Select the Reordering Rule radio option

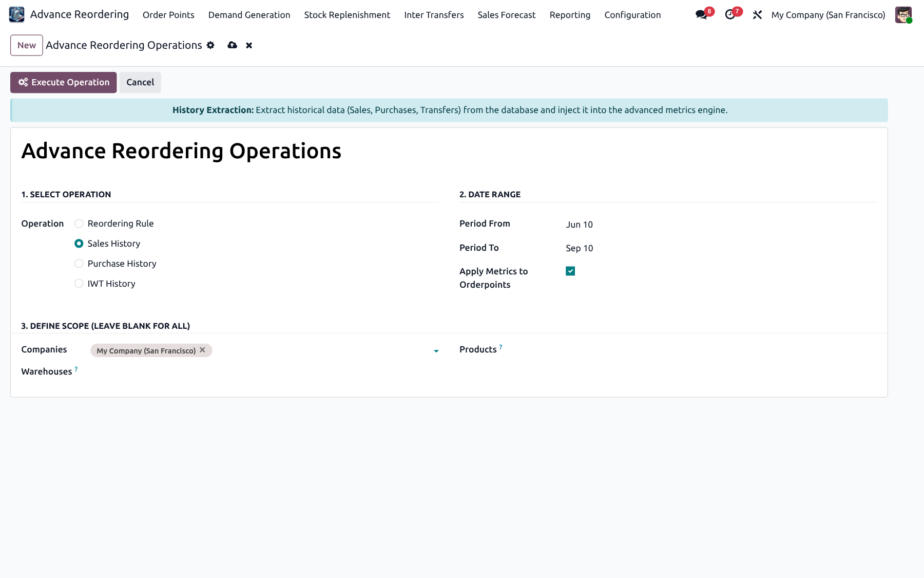[79, 223]
